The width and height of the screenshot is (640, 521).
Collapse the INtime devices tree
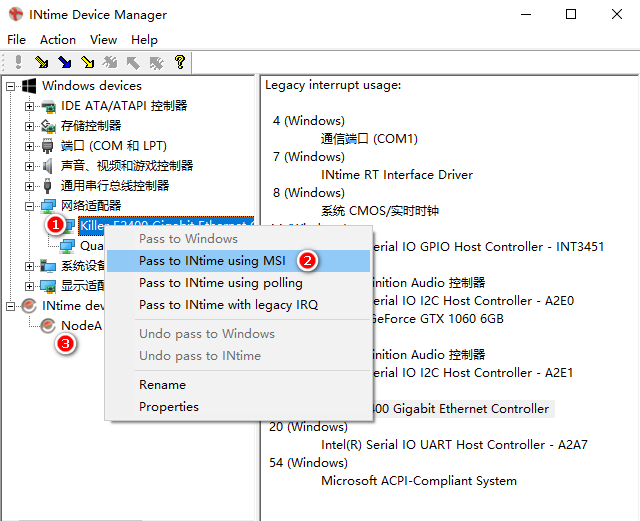point(10,306)
